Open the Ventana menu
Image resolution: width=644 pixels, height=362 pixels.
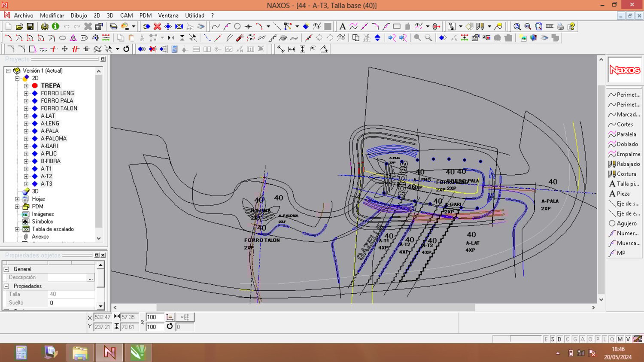[168, 15]
